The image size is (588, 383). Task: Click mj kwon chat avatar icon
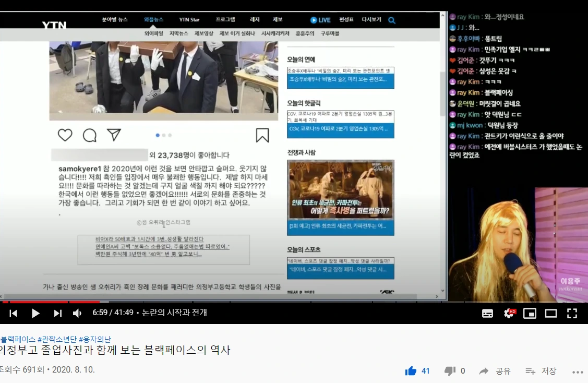pyautogui.click(x=453, y=126)
